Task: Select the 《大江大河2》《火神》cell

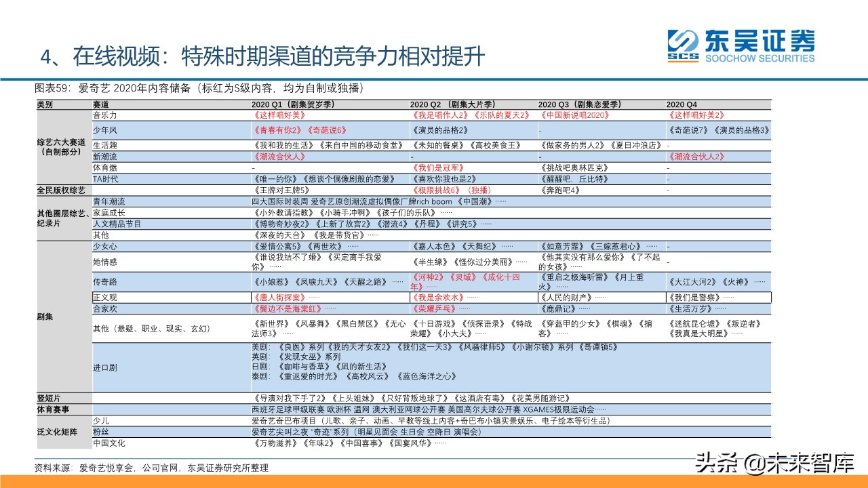Action: (717, 281)
